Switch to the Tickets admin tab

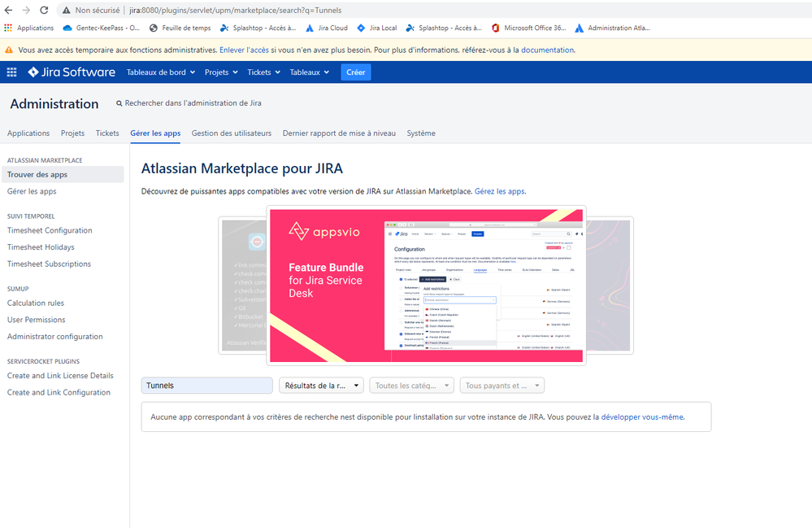(x=107, y=133)
